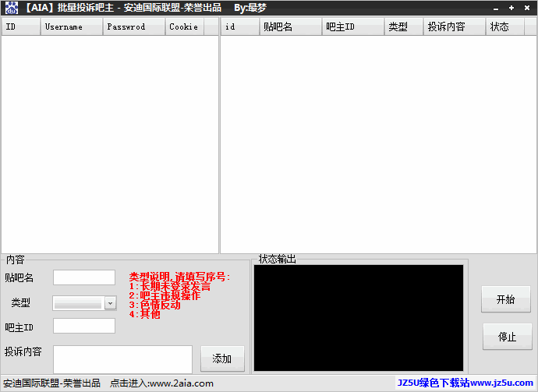Click the red text 4:其他

(x=144, y=314)
